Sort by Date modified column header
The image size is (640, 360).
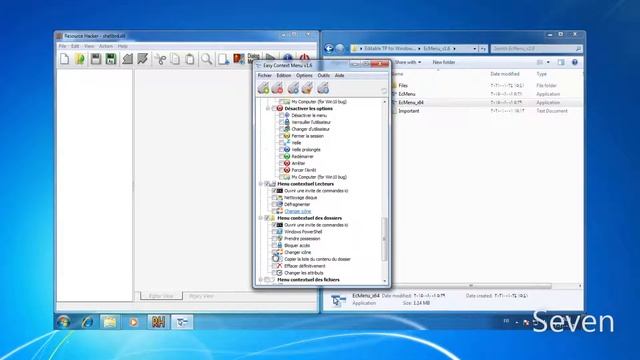[x=505, y=74]
